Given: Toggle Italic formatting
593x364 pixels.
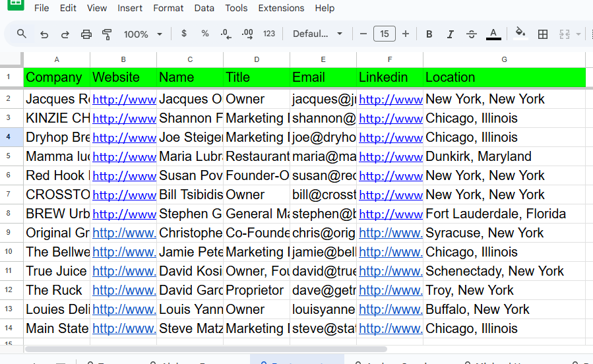Looking at the screenshot, I should [450, 34].
